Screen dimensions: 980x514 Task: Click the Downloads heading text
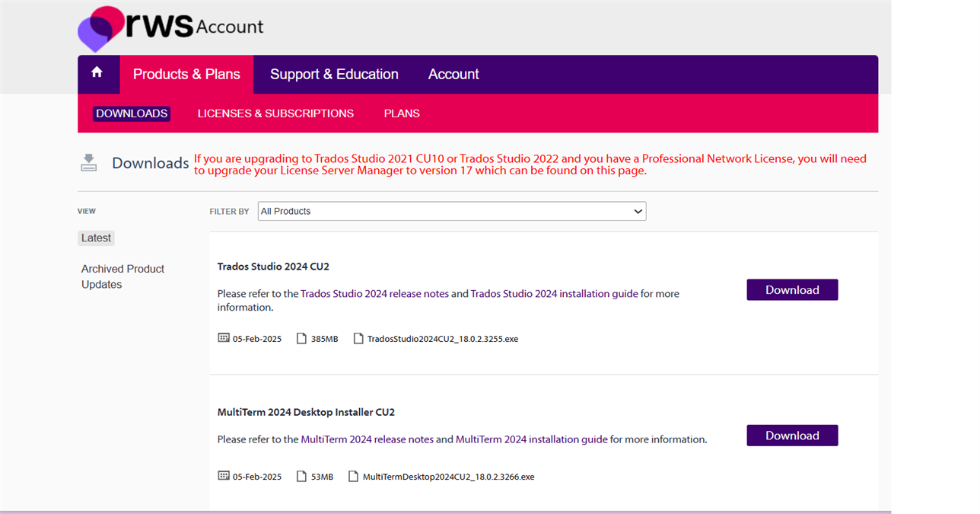click(x=151, y=163)
